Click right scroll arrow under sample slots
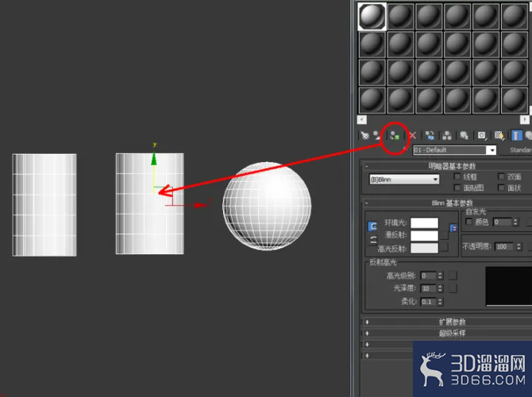This screenshot has height=397, width=532. pyautogui.click(x=525, y=119)
